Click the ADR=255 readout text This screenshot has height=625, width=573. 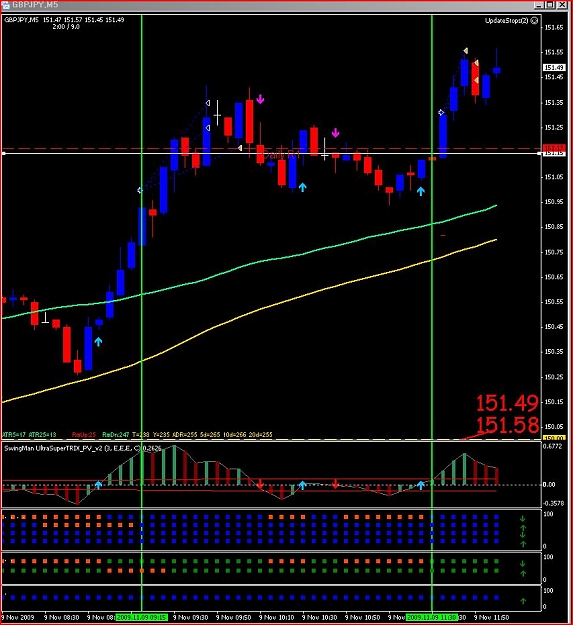(x=184, y=434)
